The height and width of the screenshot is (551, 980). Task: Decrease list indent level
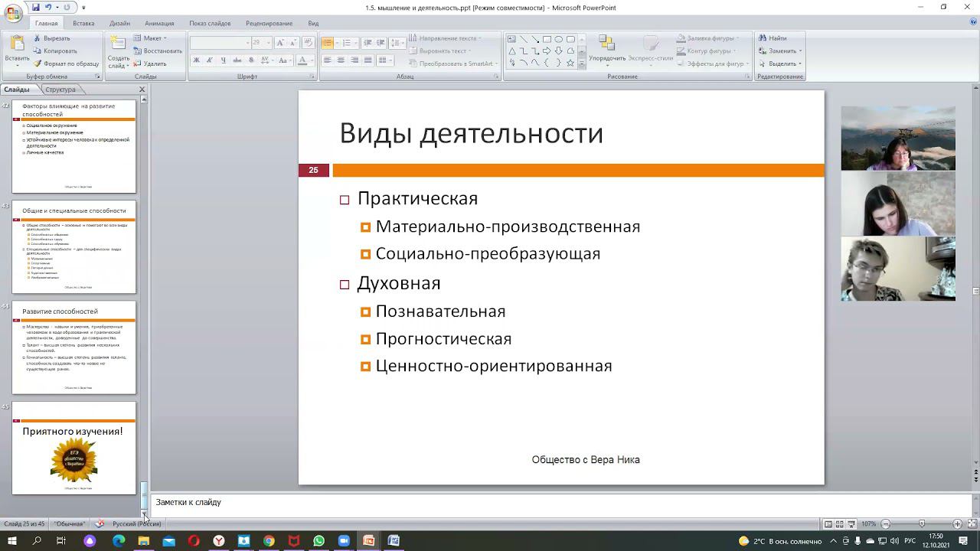[x=367, y=43]
